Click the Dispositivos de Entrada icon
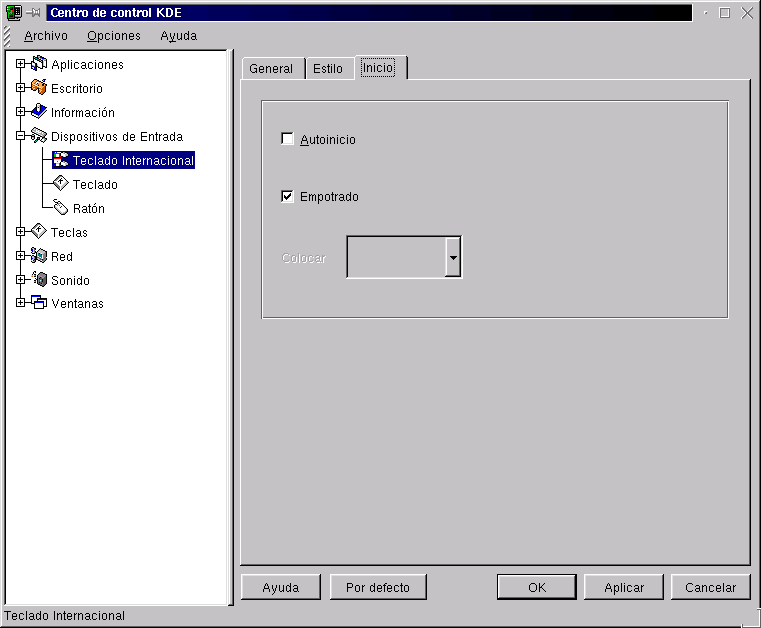Viewport: 761px width, 628px height. [x=40, y=136]
